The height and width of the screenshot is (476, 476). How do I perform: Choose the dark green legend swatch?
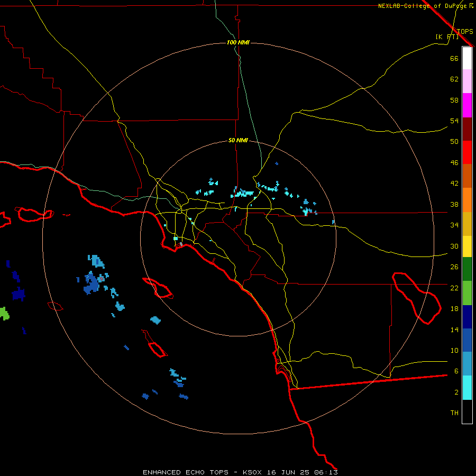(x=467, y=269)
